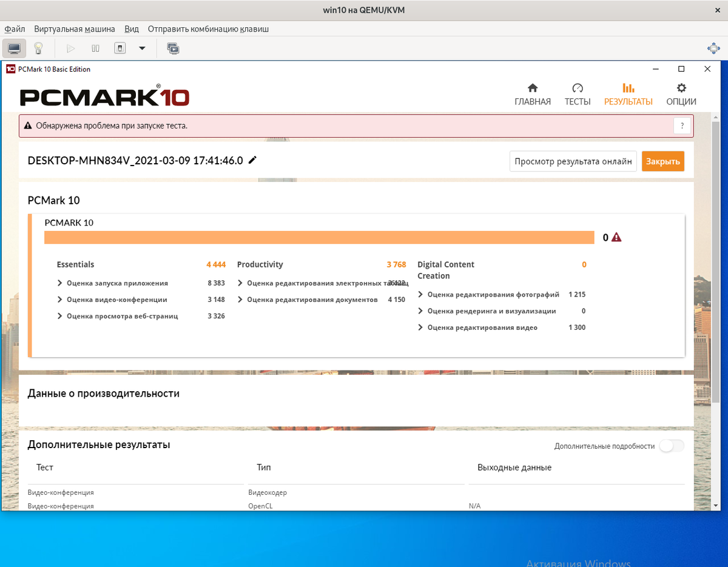Click the lightbulb VM details icon

pos(38,48)
